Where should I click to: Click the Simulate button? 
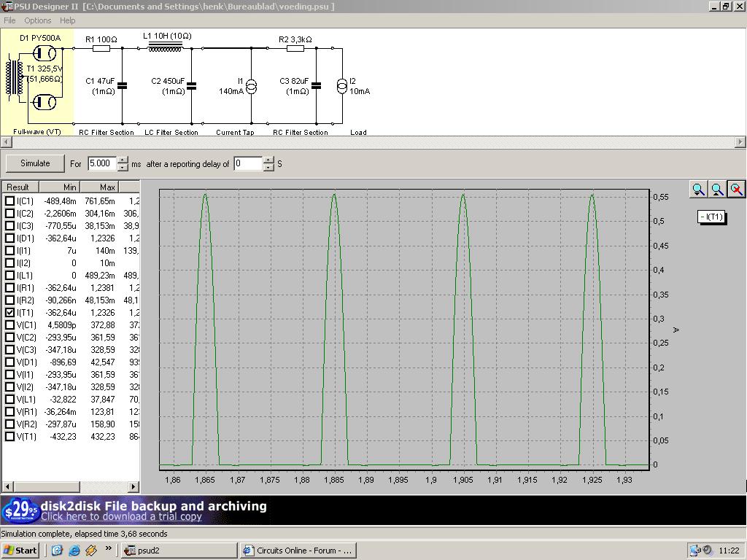pos(35,163)
